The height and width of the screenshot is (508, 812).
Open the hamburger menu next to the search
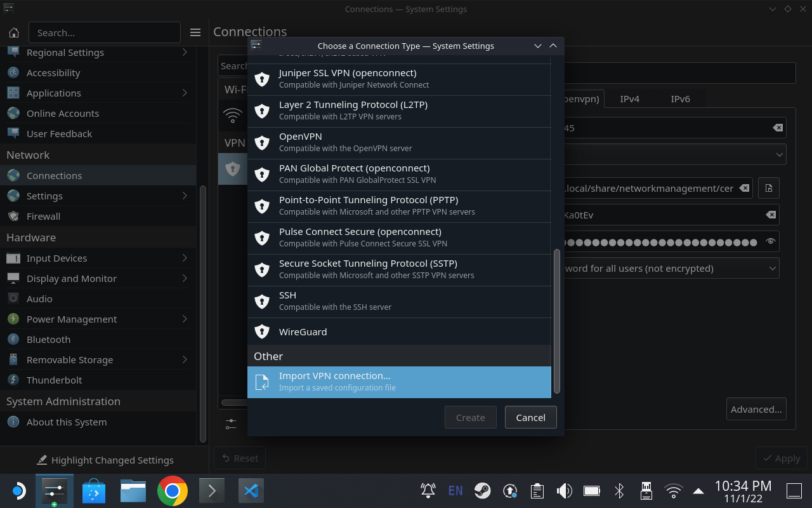[x=195, y=32]
